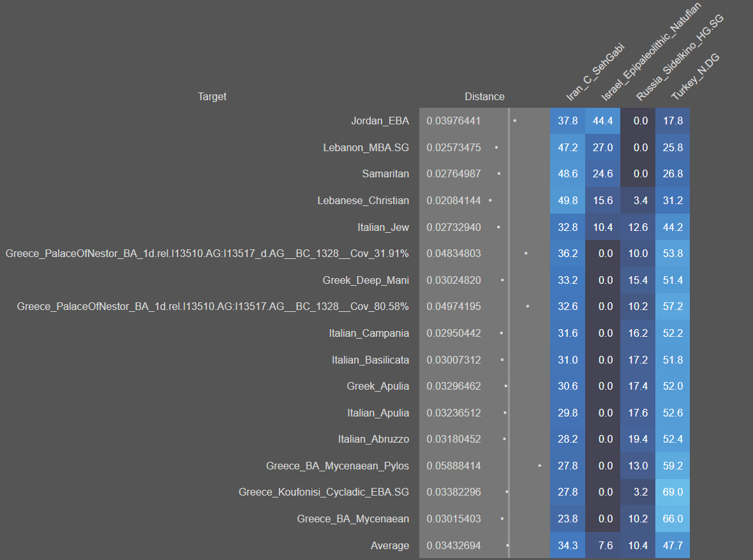Click Lebanese_Christian's 3.4 Sidelkino cell

click(637, 200)
